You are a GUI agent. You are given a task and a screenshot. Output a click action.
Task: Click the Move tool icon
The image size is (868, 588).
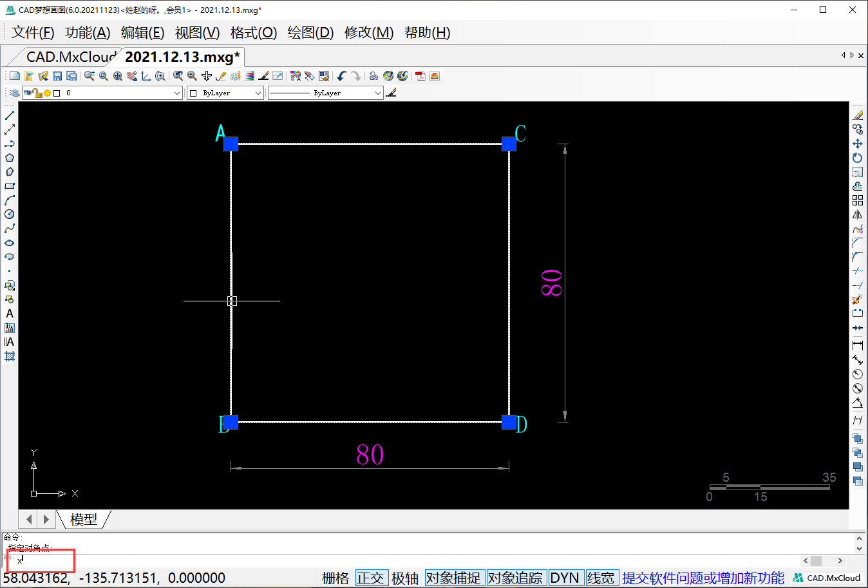[858, 144]
